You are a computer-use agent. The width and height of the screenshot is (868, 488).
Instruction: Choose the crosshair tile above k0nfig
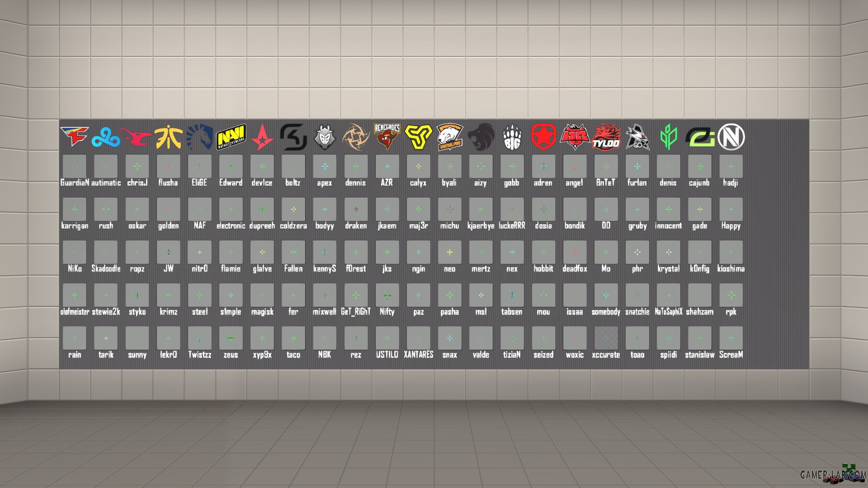pos(700,252)
